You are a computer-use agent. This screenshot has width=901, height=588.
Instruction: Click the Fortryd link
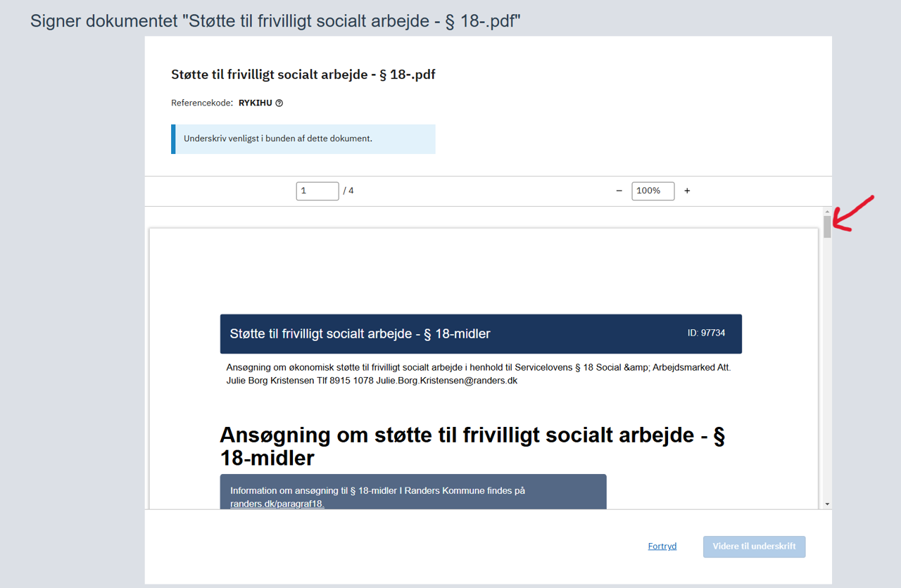tap(662, 547)
